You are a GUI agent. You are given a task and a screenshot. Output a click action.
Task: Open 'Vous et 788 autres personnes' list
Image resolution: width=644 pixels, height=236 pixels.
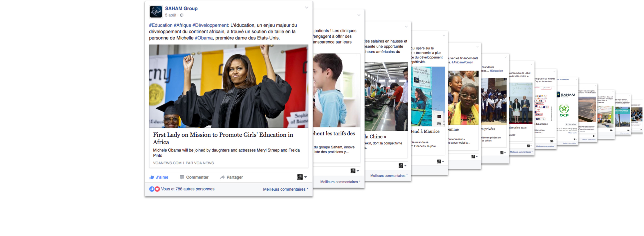187,189
